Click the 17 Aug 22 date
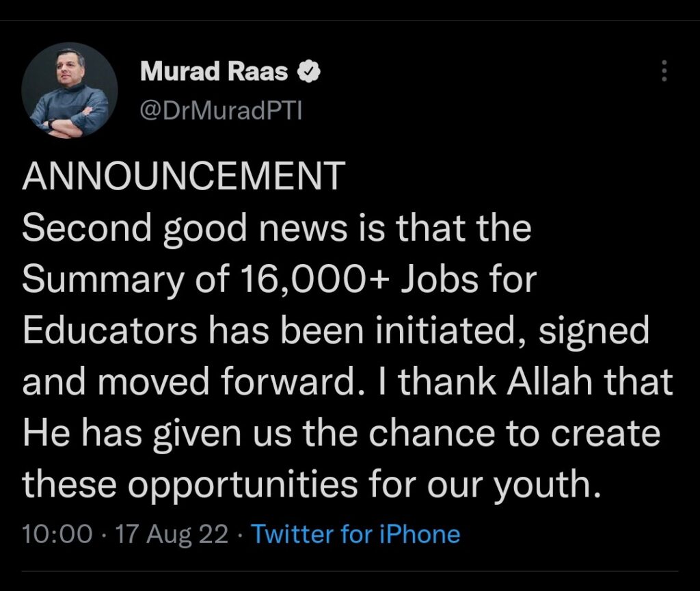Screen dimensions: 700x591 pyautogui.click(x=173, y=534)
